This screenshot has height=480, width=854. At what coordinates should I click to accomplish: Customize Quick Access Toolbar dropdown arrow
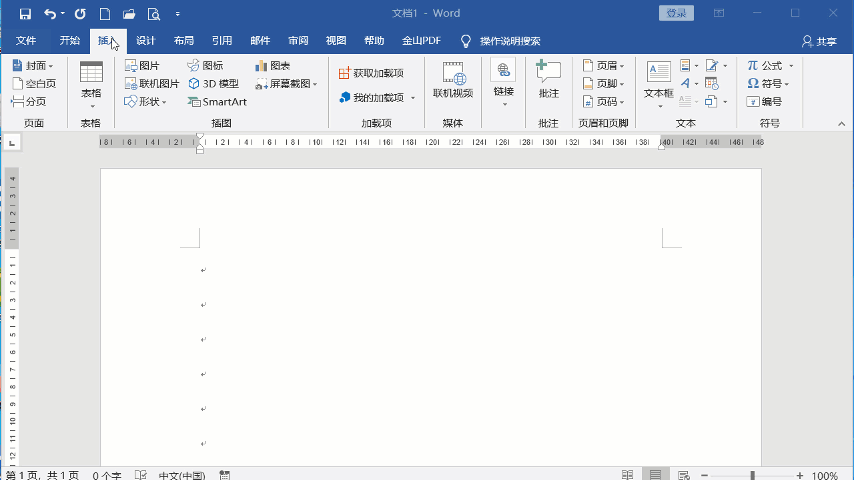[x=178, y=14]
